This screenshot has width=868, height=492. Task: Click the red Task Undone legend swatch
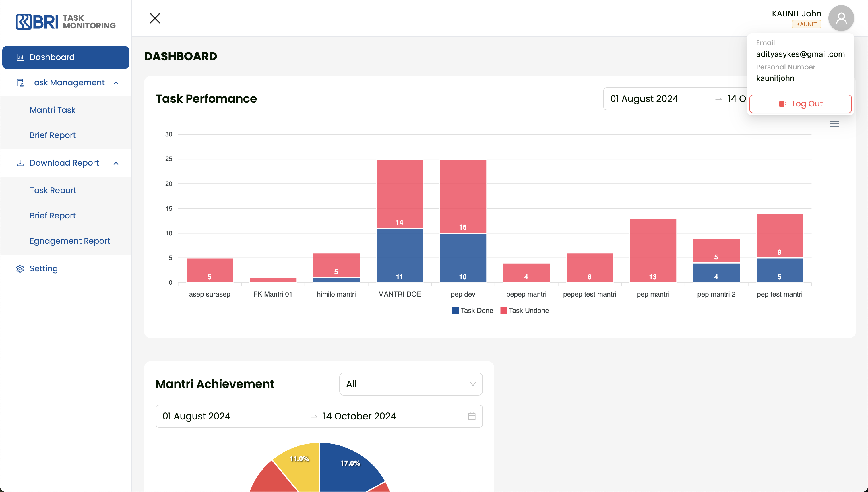point(503,311)
